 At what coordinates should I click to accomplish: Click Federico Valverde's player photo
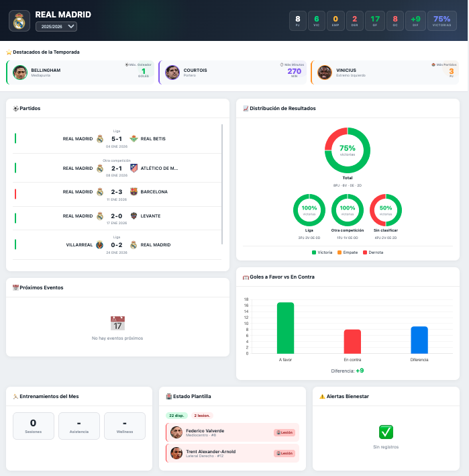(x=176, y=432)
